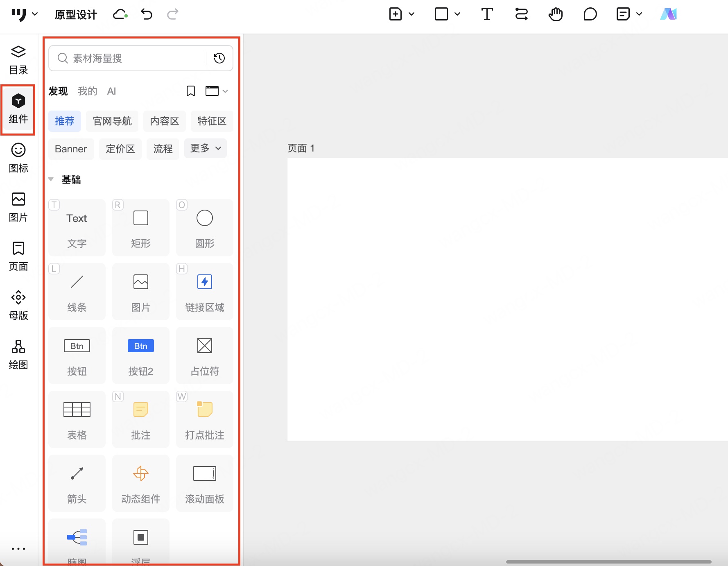The image size is (728, 566).
Task: Select the add-page plus tool icon
Action: click(395, 14)
